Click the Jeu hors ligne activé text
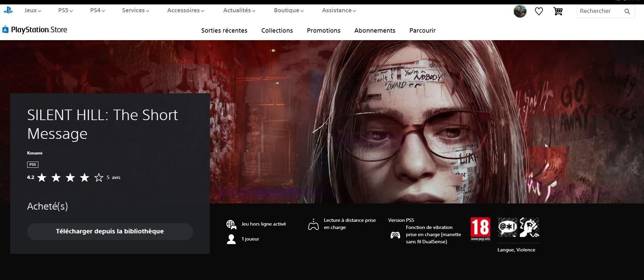The width and height of the screenshot is (644, 280). point(264,224)
